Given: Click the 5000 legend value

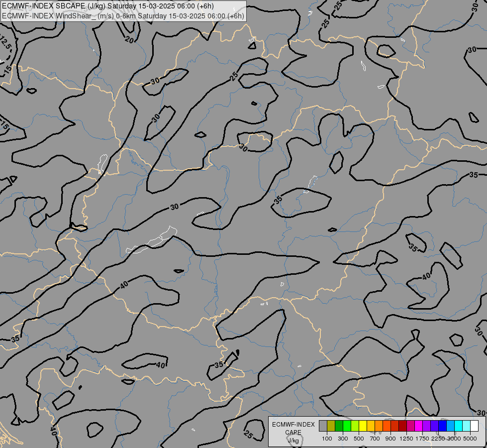Looking at the screenshot, I should pyautogui.click(x=470, y=439).
